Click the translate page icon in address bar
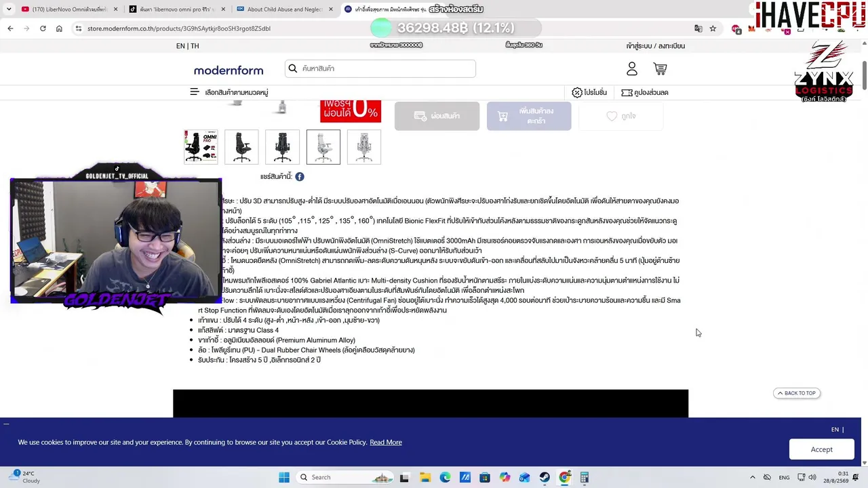Viewport: 868px width, 488px height. click(698, 28)
